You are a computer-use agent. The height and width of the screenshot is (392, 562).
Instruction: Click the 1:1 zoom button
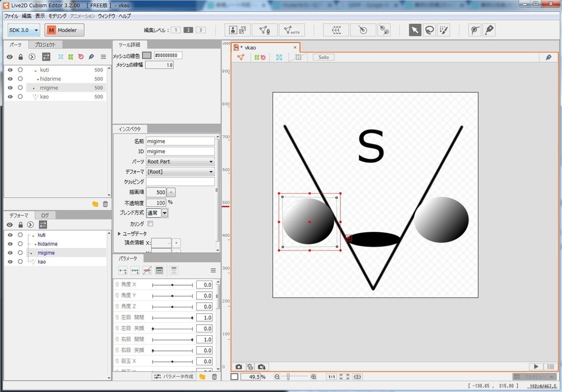point(331,377)
